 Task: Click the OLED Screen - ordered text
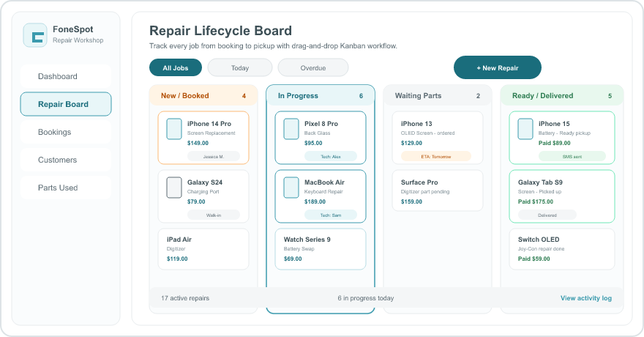427,133
